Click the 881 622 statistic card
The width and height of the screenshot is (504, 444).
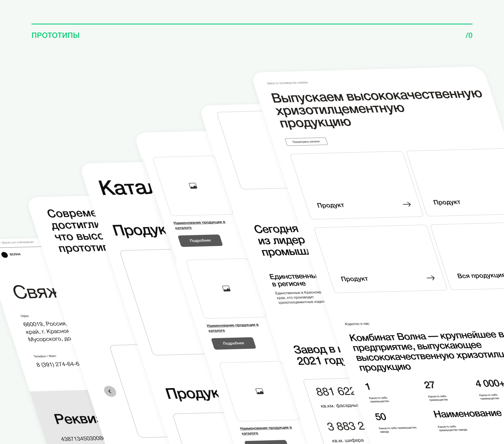point(335,392)
